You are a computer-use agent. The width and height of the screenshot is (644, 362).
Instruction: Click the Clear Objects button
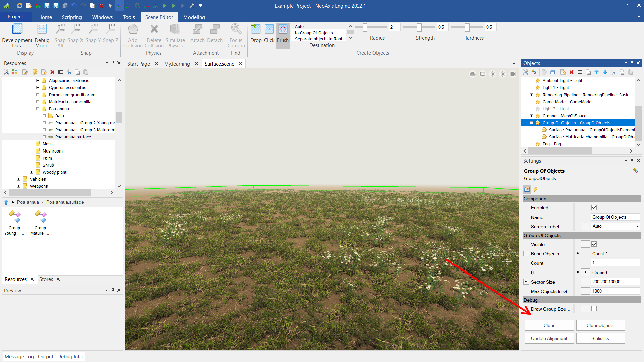(x=600, y=325)
